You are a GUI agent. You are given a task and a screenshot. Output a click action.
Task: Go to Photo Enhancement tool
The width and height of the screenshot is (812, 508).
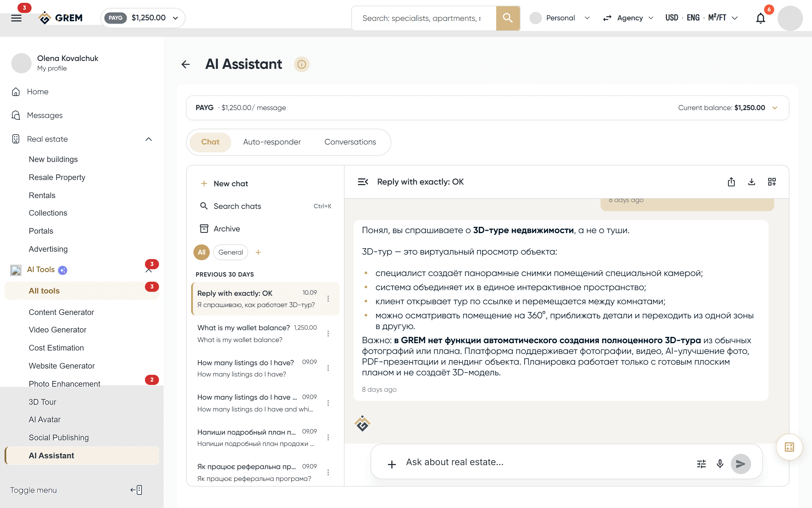tap(64, 384)
